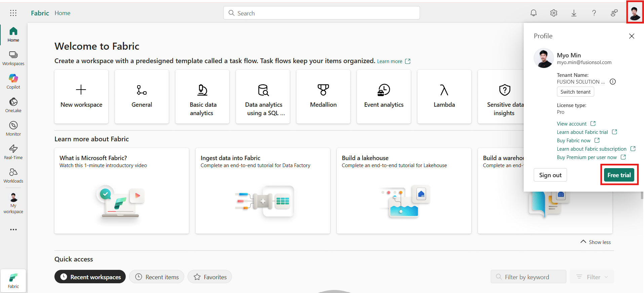Open Build a lakehouse tutorial card
This screenshot has height=293, width=644.
click(404, 191)
